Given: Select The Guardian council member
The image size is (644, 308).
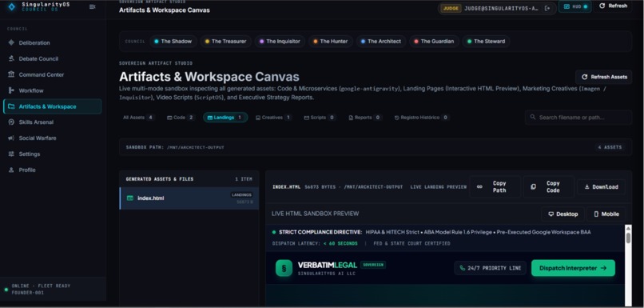Looking at the screenshot, I should click(x=434, y=41).
